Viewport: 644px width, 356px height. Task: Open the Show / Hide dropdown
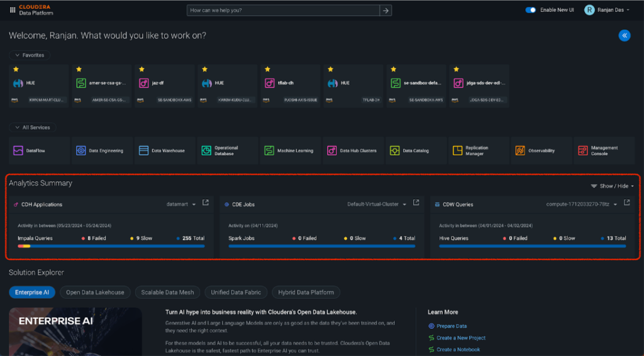pyautogui.click(x=612, y=186)
